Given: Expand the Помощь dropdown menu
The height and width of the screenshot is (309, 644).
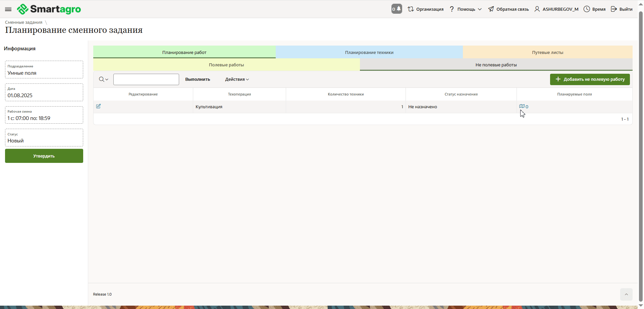Looking at the screenshot, I should (466, 9).
